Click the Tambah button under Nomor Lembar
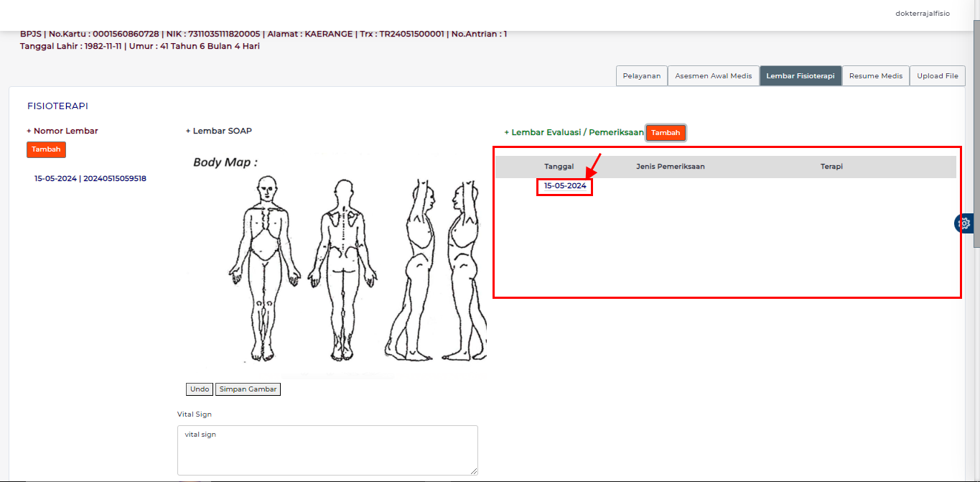 (x=46, y=149)
